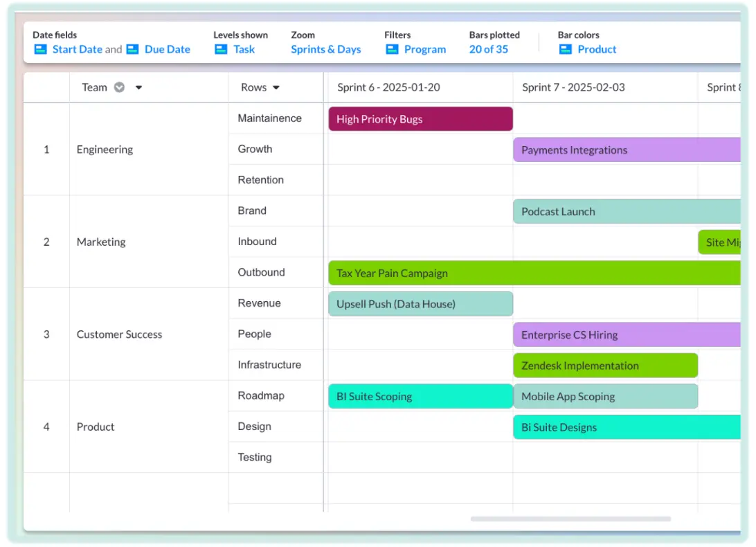Click row number 4 for Product
756x547 pixels.
[46, 427]
